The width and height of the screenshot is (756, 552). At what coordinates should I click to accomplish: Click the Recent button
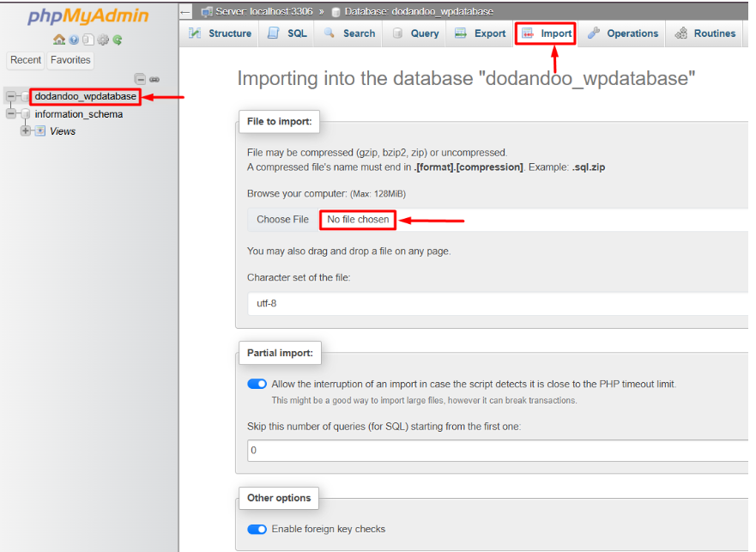[26, 60]
